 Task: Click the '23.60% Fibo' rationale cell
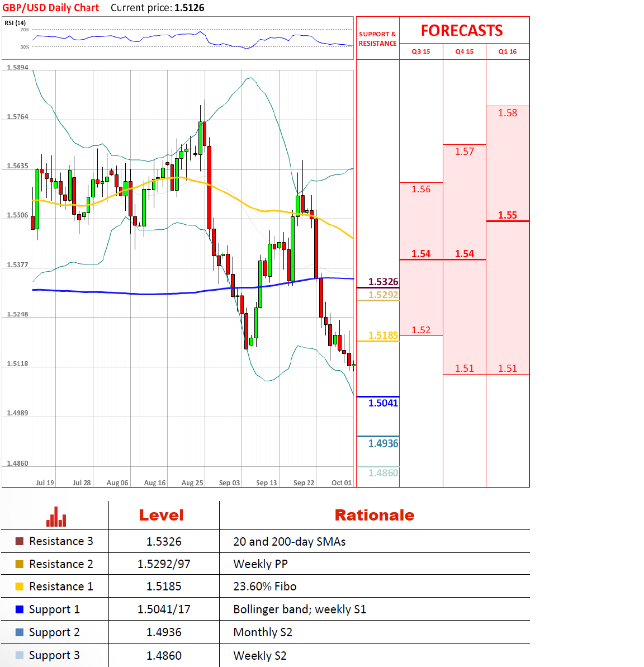click(264, 586)
